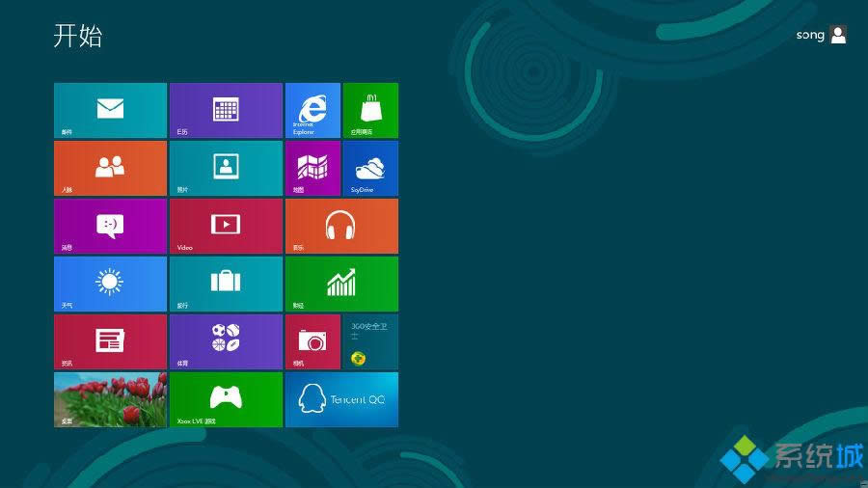Open the Desktop tulips tile
Screen dimensions: 868x488
(110, 399)
